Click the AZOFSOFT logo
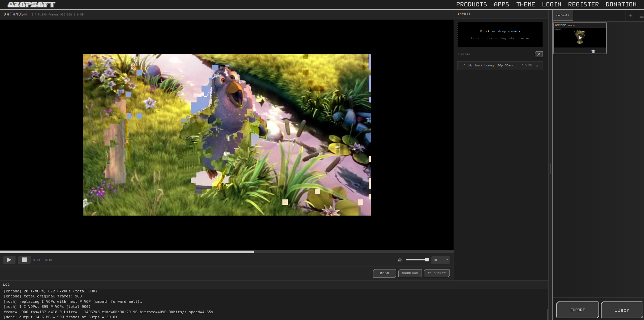 [x=32, y=4]
